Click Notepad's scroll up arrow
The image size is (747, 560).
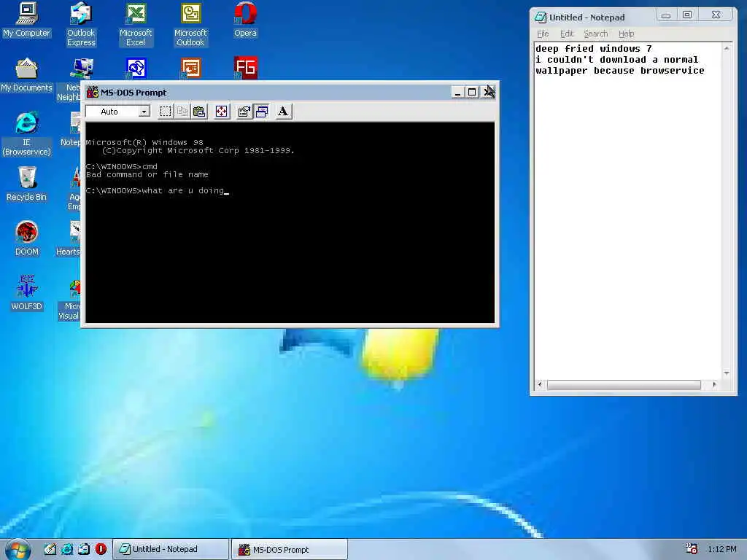pyautogui.click(x=727, y=48)
